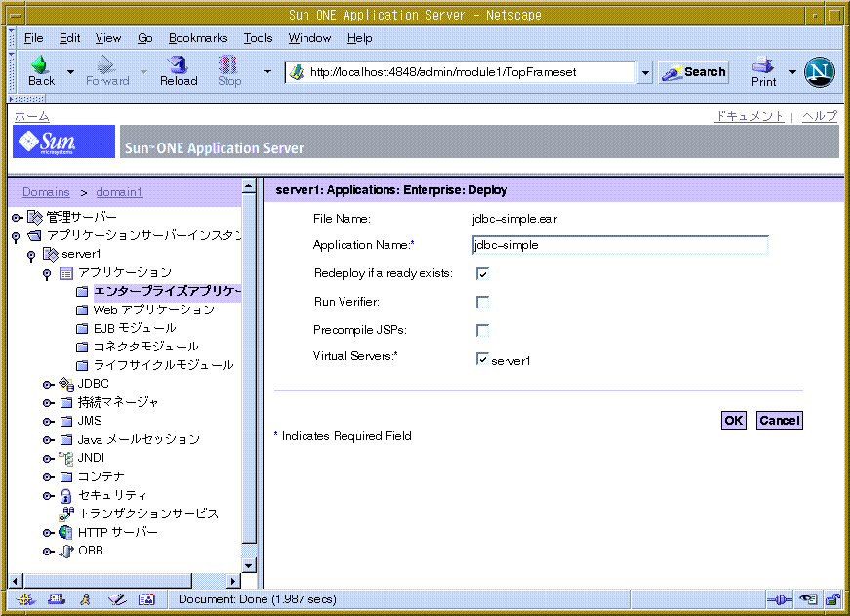Click the JDBC database icon

click(x=66, y=384)
